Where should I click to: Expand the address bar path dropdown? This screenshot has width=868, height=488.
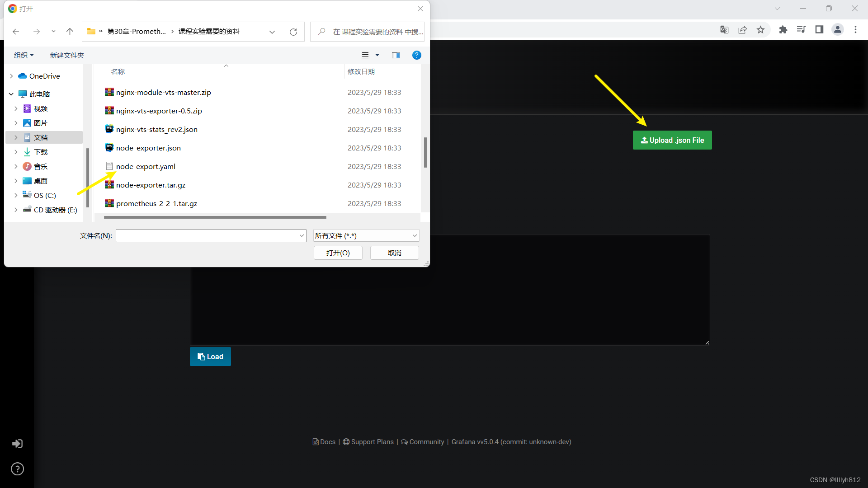[272, 32]
